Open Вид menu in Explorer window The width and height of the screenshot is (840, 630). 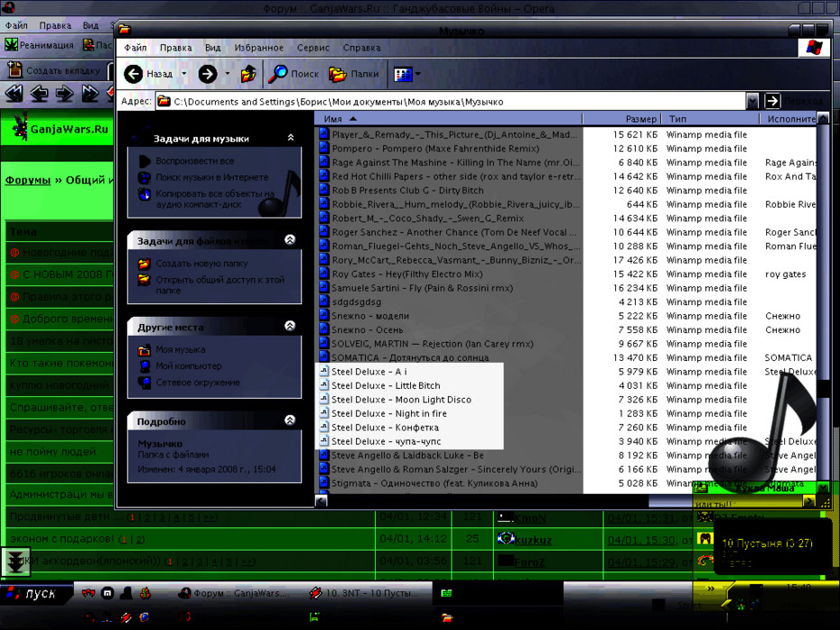point(212,48)
